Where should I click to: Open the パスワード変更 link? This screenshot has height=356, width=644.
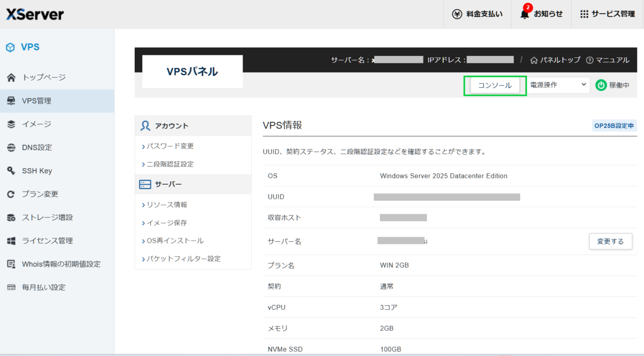click(170, 146)
